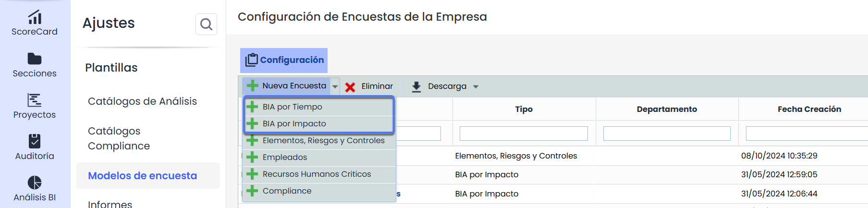Open the Proyectos sidebar icon
This screenshot has height=208, width=868.
coord(35,100)
